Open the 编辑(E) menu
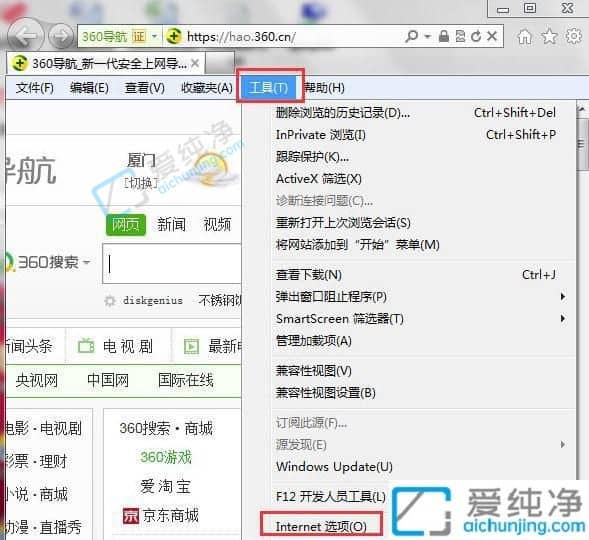The height and width of the screenshot is (540, 589). pos(89,88)
